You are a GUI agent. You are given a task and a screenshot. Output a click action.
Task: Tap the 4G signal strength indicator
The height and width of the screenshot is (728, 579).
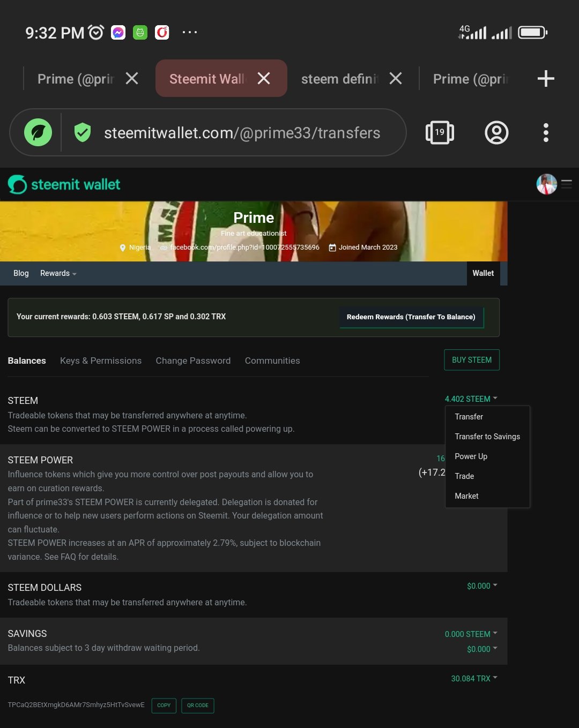tap(473, 32)
